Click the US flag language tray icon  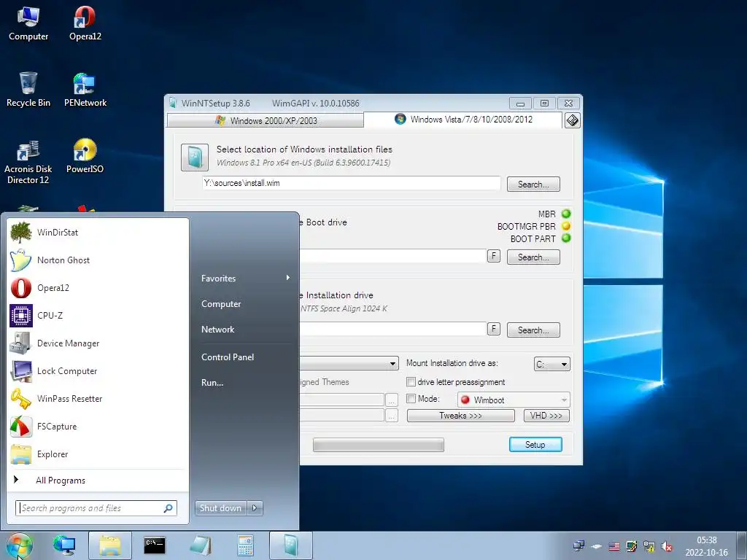point(614,546)
